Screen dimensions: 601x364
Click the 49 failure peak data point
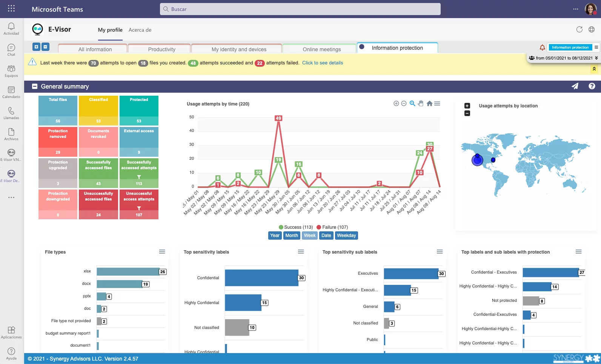pos(278,118)
